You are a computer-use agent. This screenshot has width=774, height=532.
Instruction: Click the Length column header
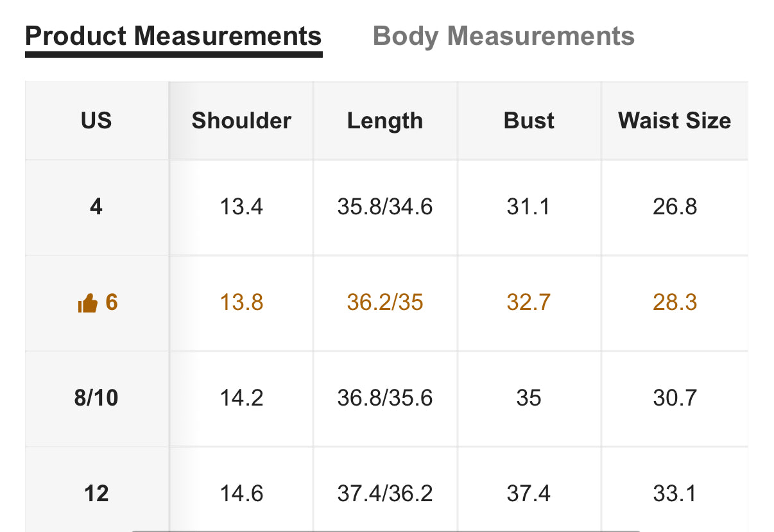385,121
